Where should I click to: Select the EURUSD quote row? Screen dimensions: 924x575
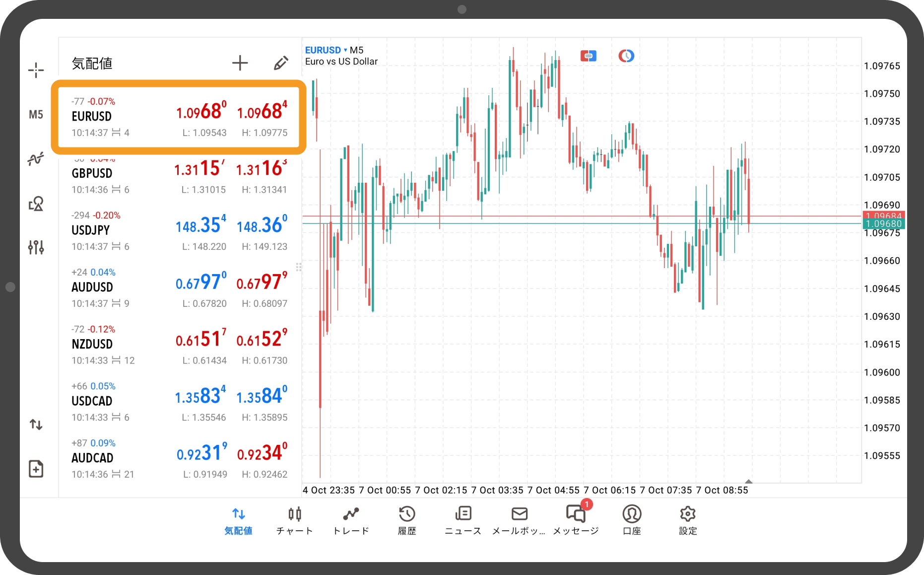click(179, 117)
